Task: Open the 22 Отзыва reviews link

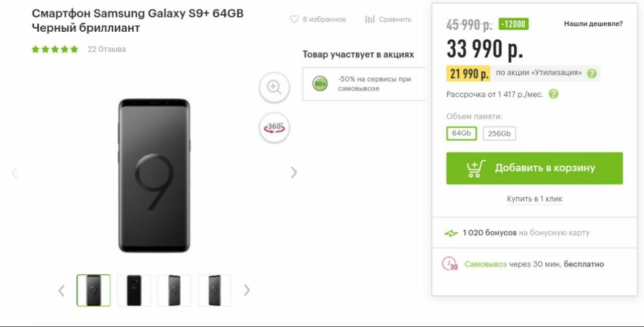Action: click(107, 49)
